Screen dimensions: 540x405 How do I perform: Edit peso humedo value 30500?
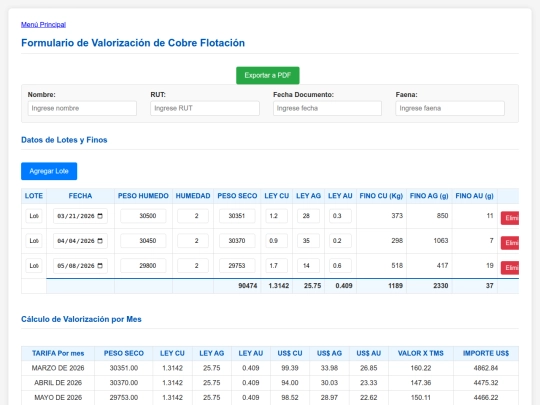tap(143, 216)
